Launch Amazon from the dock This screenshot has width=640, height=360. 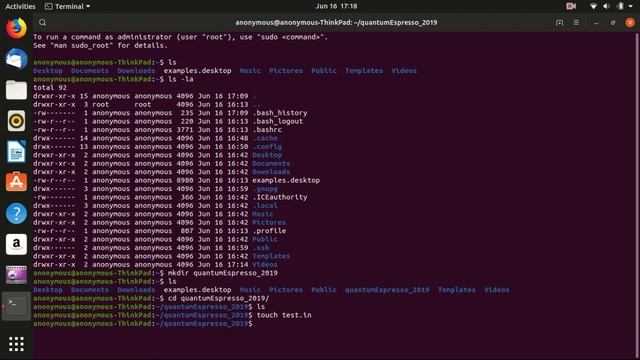point(16,244)
